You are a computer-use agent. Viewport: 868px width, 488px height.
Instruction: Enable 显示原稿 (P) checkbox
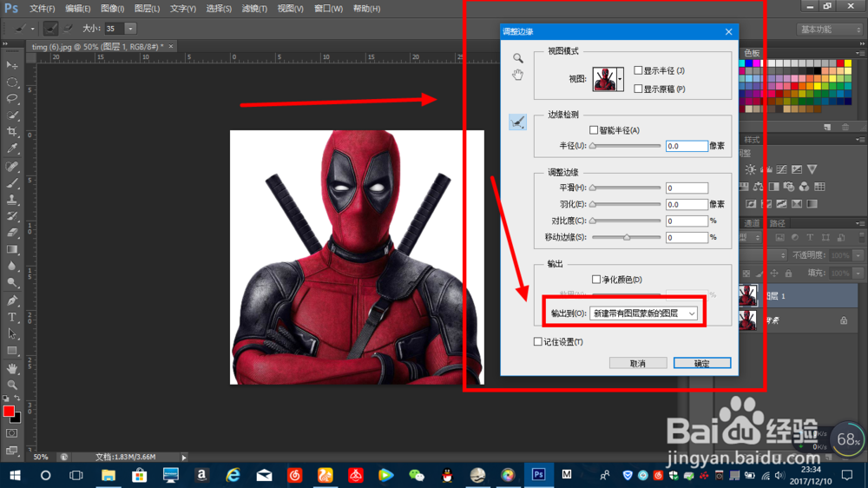(638, 89)
